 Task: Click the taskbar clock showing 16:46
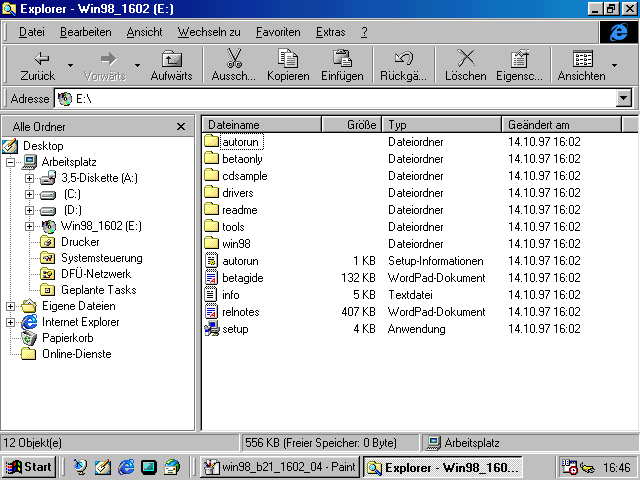(616, 467)
